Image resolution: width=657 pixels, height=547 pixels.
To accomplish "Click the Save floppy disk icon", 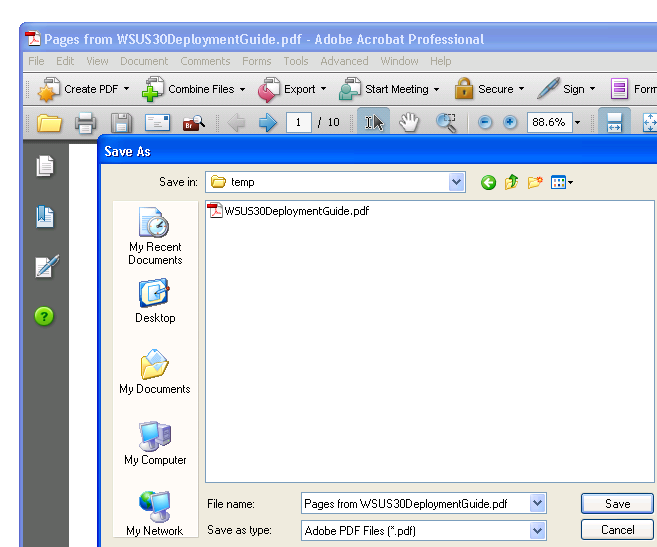I will coord(122,123).
